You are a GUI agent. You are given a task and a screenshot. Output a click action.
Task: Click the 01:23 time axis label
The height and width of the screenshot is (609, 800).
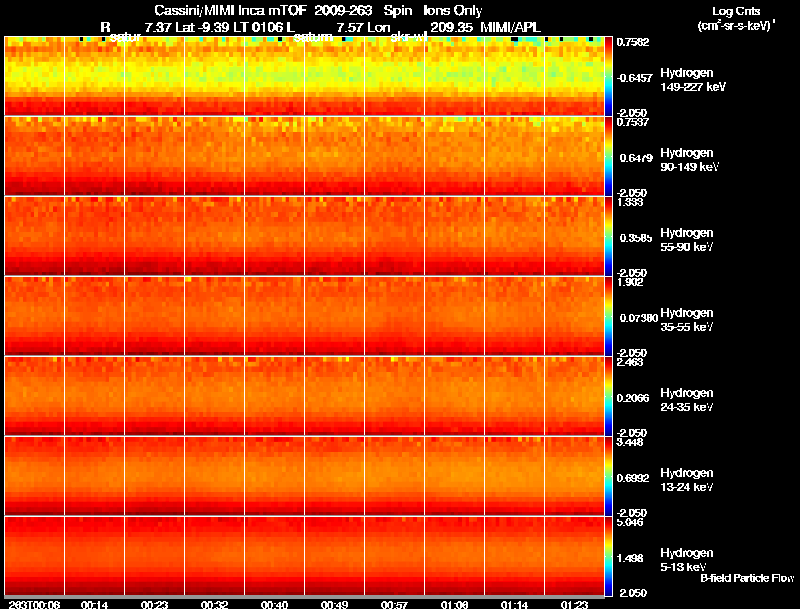coord(574,604)
